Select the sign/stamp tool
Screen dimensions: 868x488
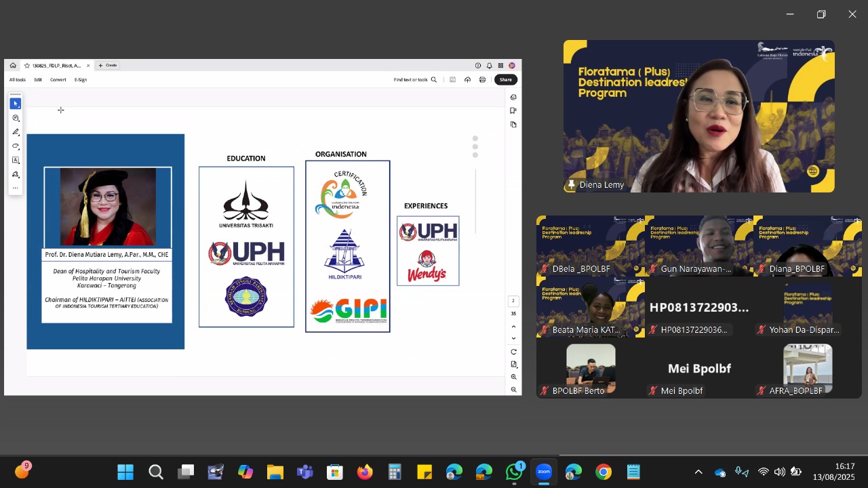click(x=16, y=175)
